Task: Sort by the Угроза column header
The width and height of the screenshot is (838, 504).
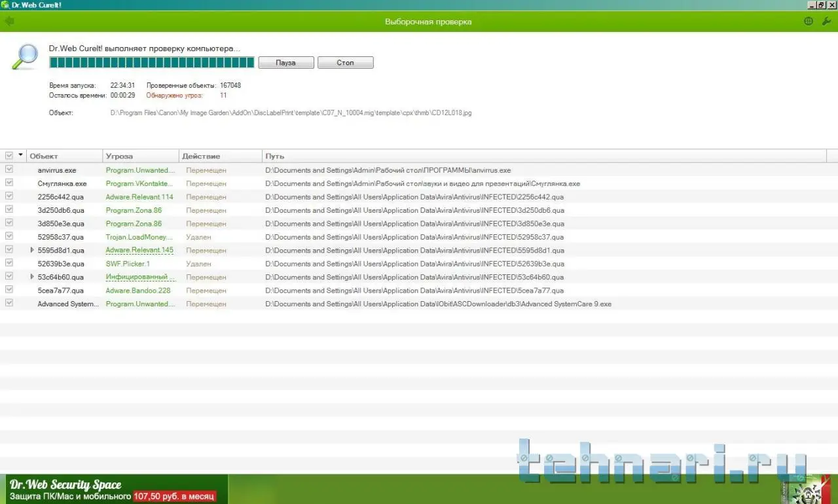Action: [141, 156]
